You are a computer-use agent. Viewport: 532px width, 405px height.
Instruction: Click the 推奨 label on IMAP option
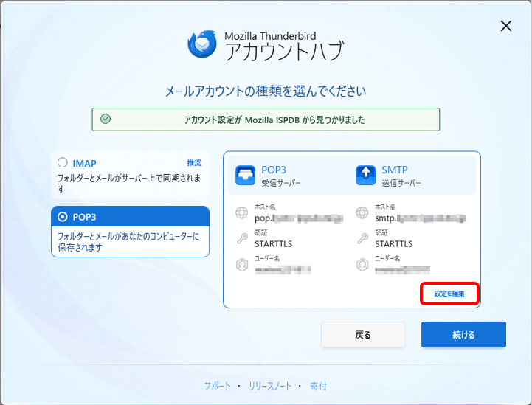point(194,163)
